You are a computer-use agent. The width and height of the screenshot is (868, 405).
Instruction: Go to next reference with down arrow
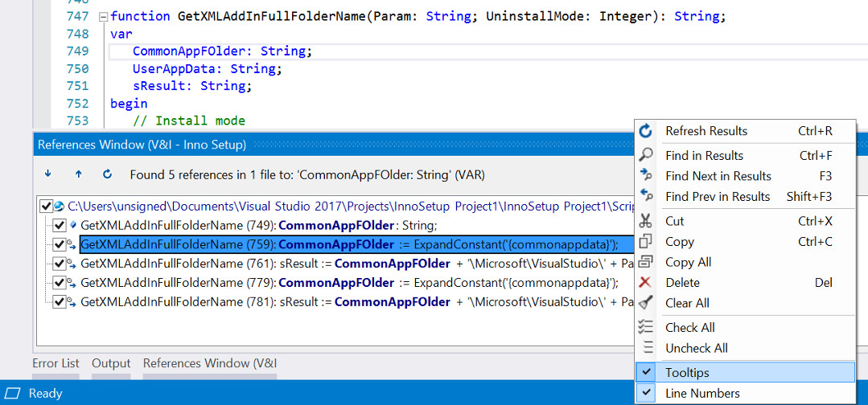pos(47,174)
